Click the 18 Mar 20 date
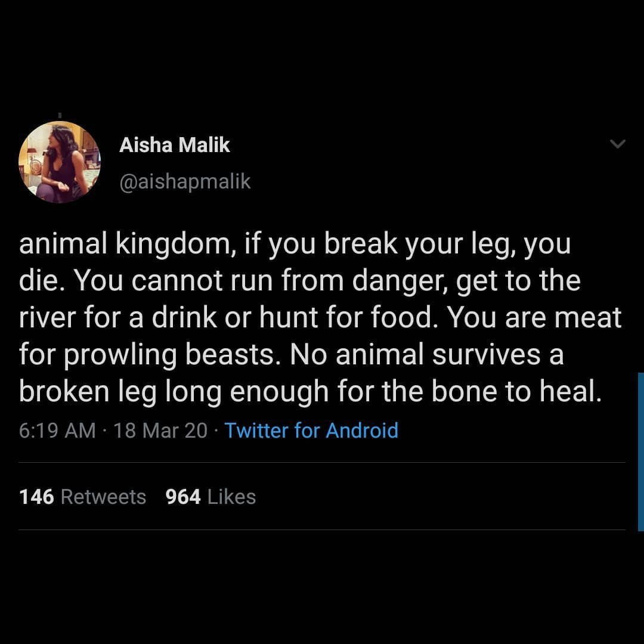Viewport: 644px width, 644px height. tap(160, 430)
